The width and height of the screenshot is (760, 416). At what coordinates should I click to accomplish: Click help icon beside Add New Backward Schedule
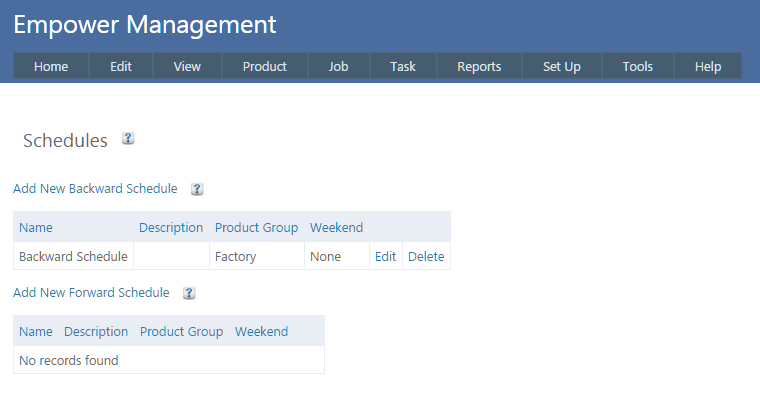point(197,189)
